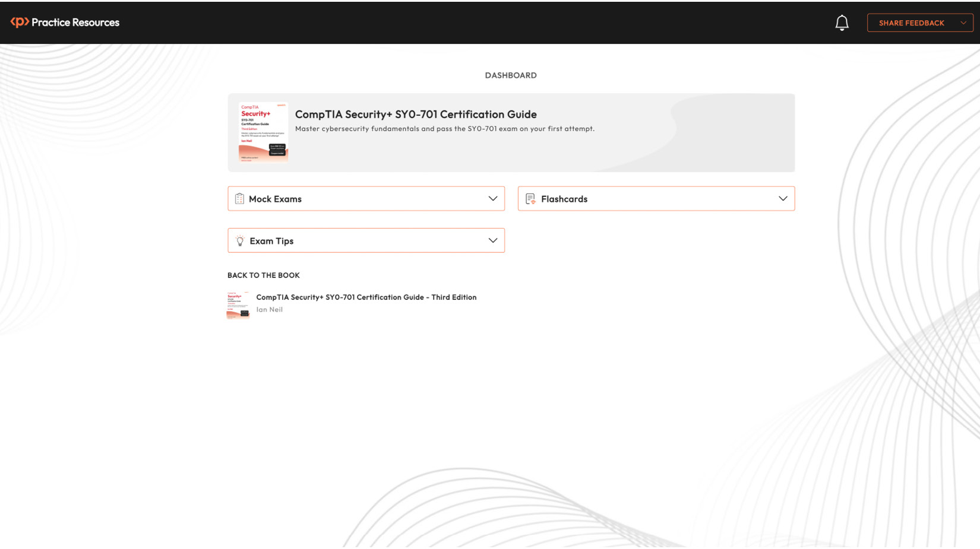Click the Share Feedback button
980x549 pixels.
(x=912, y=23)
